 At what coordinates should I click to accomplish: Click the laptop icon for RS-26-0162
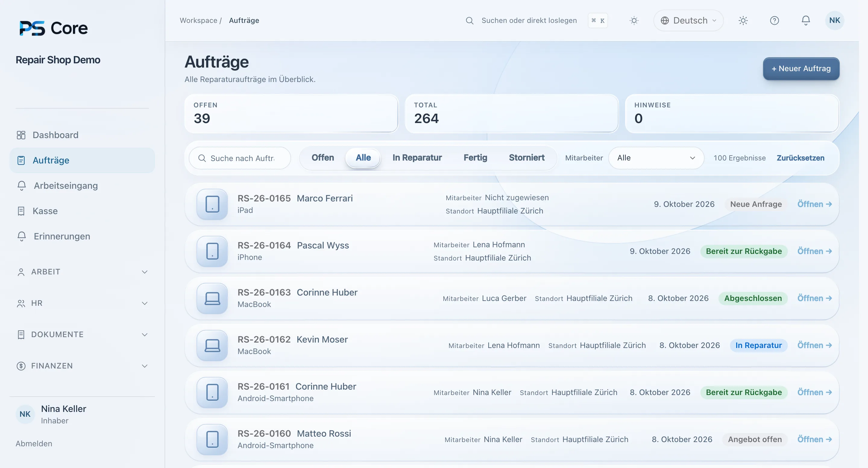click(x=212, y=345)
